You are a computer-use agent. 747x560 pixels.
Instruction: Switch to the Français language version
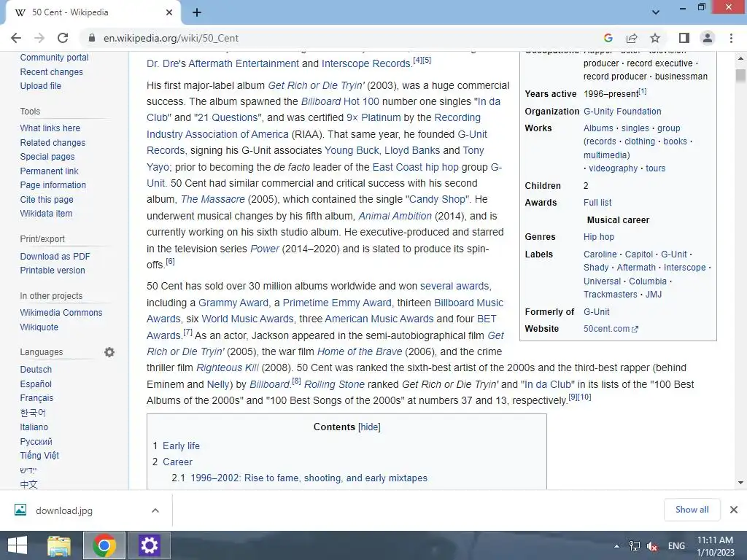36,397
